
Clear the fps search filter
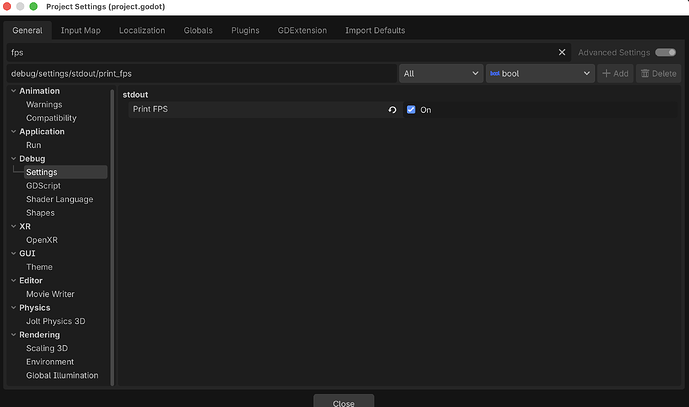562,52
